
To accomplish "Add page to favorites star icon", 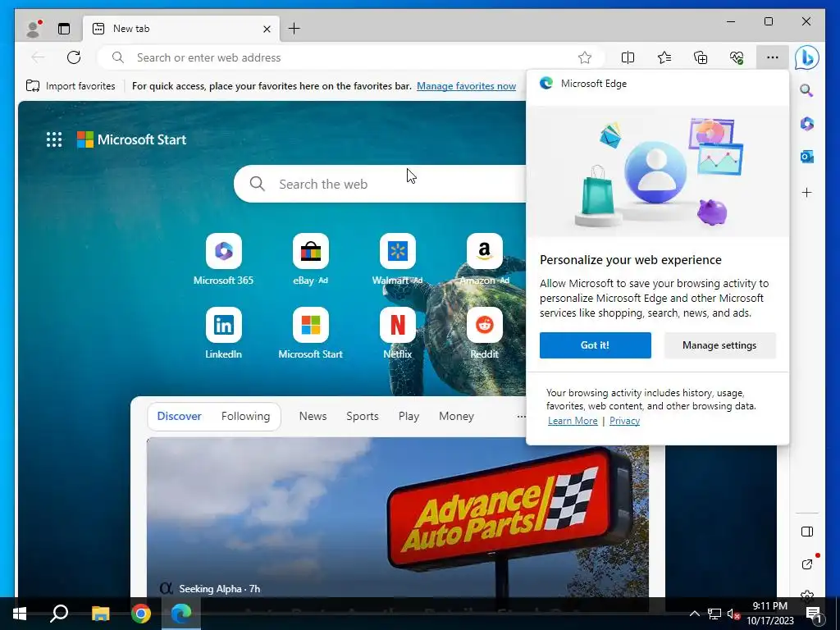I will [584, 57].
